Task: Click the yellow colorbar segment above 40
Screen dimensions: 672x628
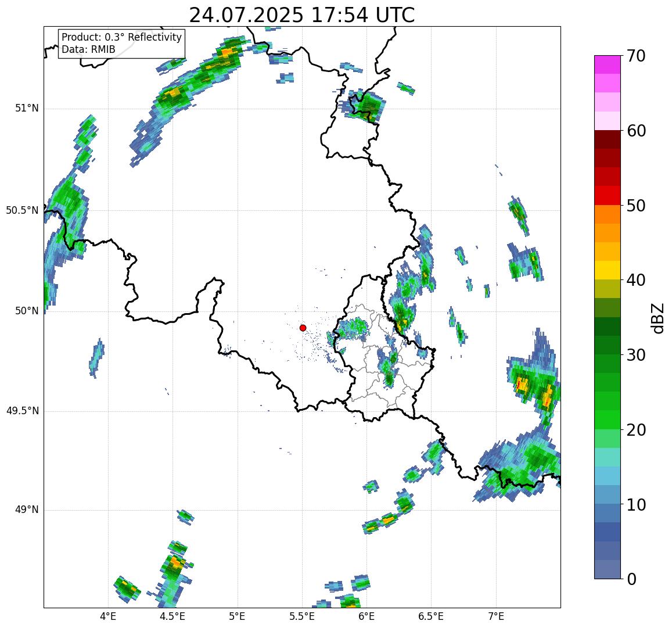Action: coord(608,271)
